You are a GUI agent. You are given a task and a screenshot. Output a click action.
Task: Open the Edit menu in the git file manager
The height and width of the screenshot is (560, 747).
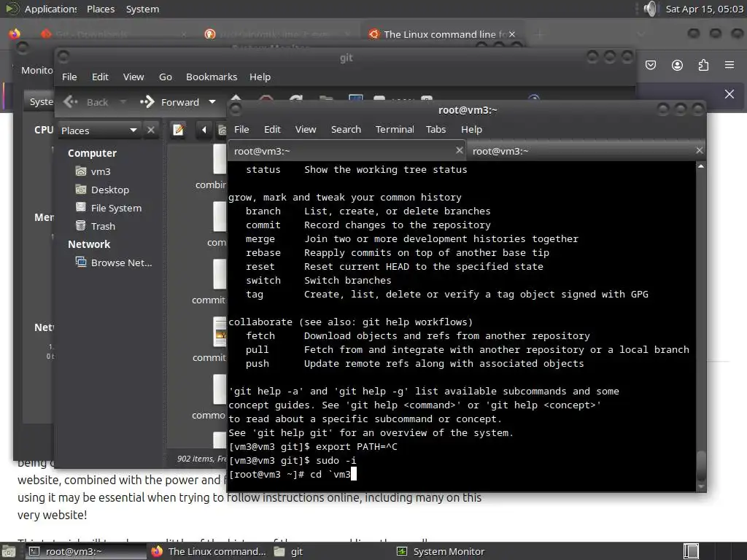click(x=100, y=77)
